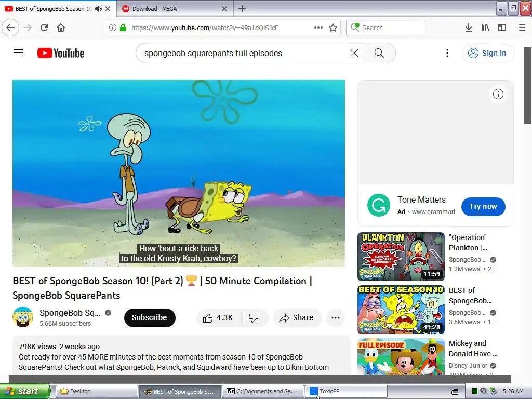Share this video

point(297,318)
